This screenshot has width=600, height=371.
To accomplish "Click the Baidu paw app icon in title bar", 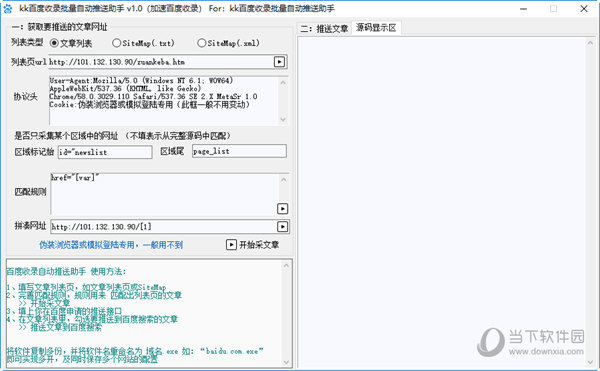I will (7, 8).
